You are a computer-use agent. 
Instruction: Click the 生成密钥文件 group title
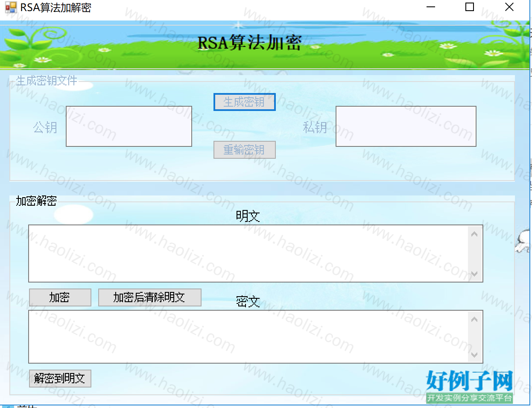(47, 80)
